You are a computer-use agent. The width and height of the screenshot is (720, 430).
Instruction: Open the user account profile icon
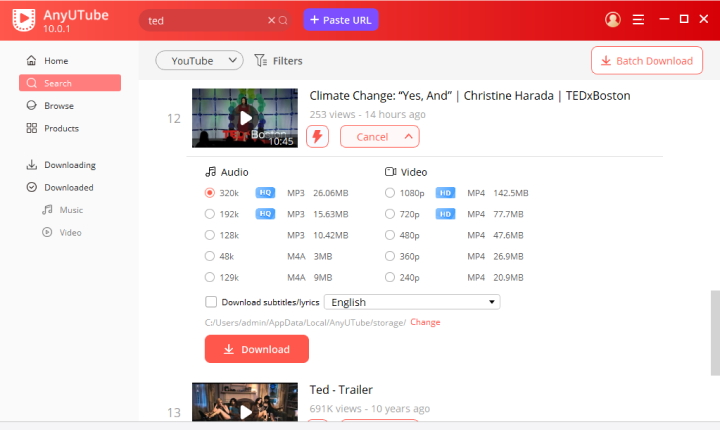pyautogui.click(x=613, y=19)
